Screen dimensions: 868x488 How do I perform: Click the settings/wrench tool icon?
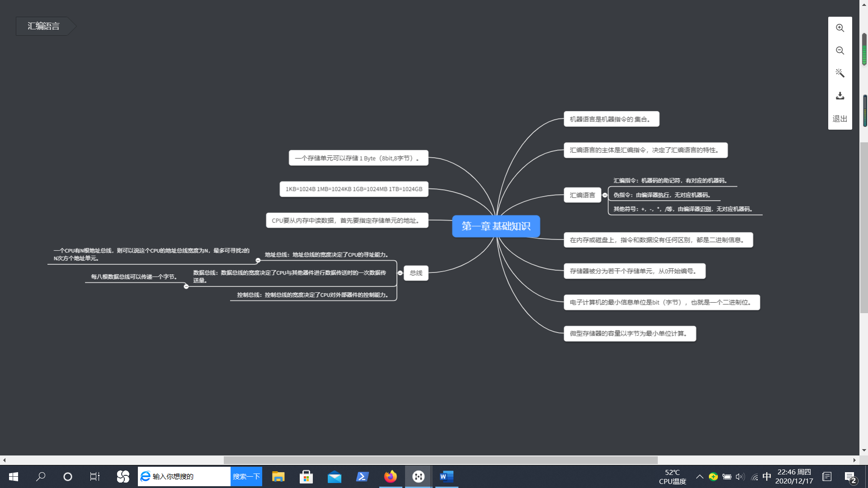point(840,73)
